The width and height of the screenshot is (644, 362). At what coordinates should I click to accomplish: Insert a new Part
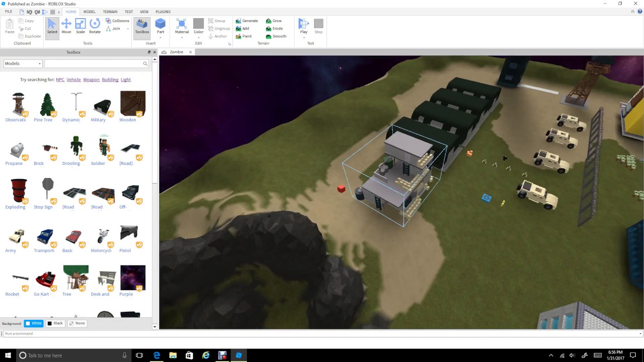tap(160, 25)
